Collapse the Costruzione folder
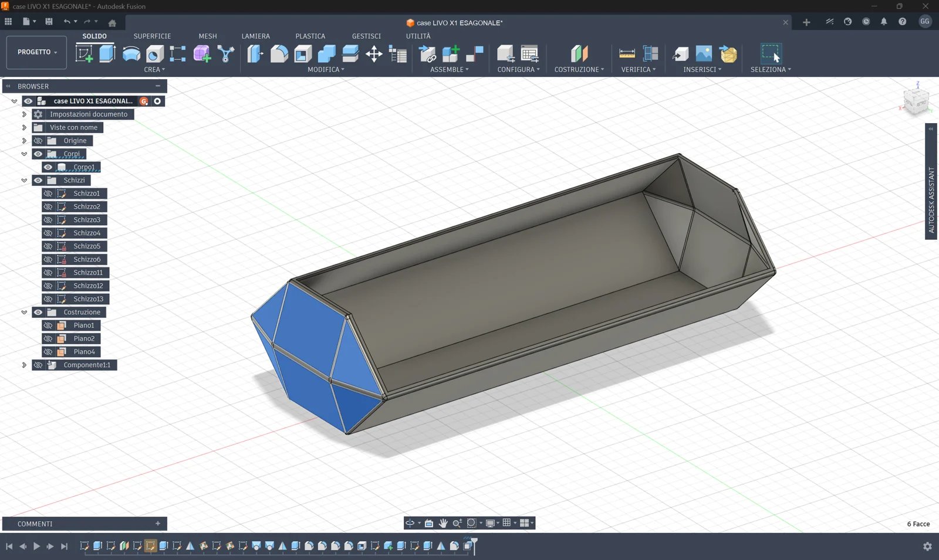Screen dimensions: 939x560 (x=24, y=312)
